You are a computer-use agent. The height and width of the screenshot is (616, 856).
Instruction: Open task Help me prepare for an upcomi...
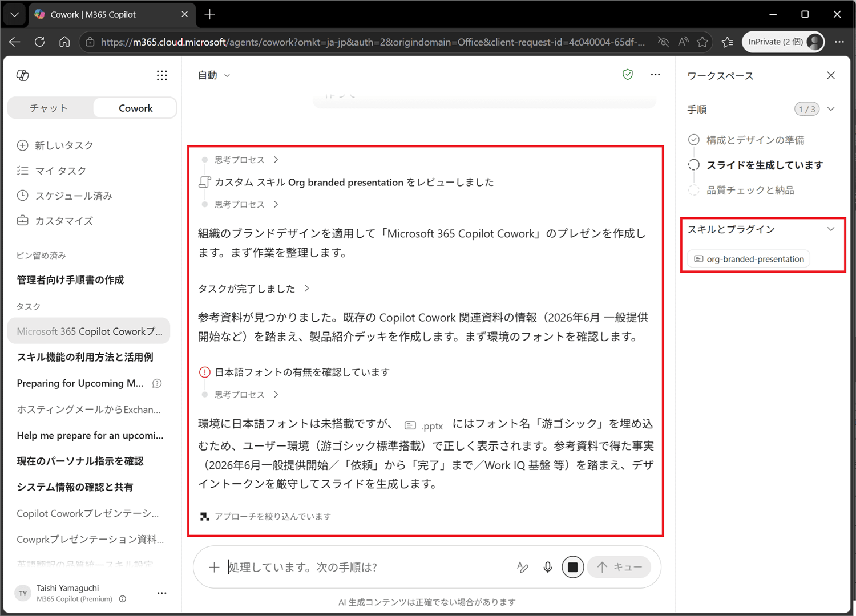pos(90,435)
